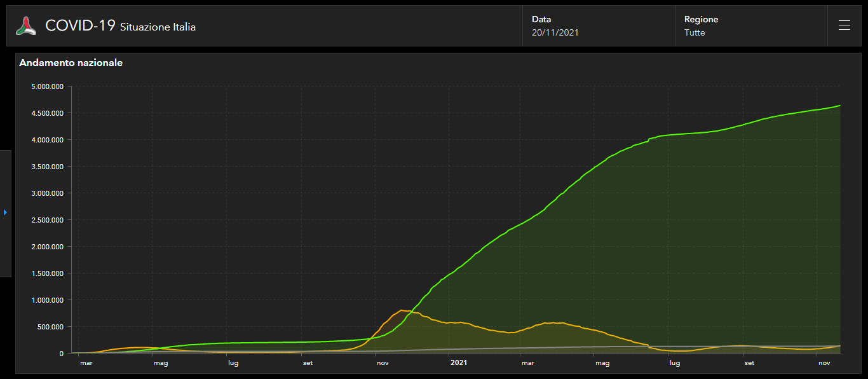Click the Protezione Civile tricolor logo
Image resolution: width=868 pixels, height=379 pixels.
[26, 26]
